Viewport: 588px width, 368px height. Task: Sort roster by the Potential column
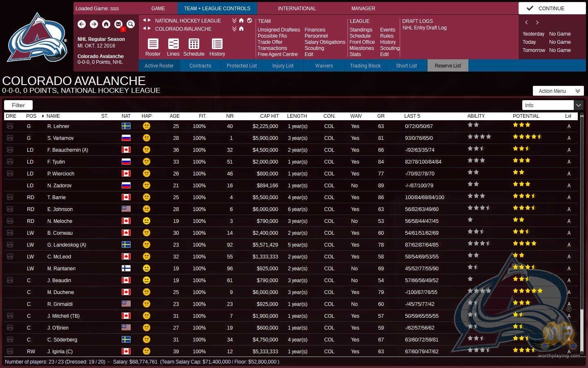526,116
